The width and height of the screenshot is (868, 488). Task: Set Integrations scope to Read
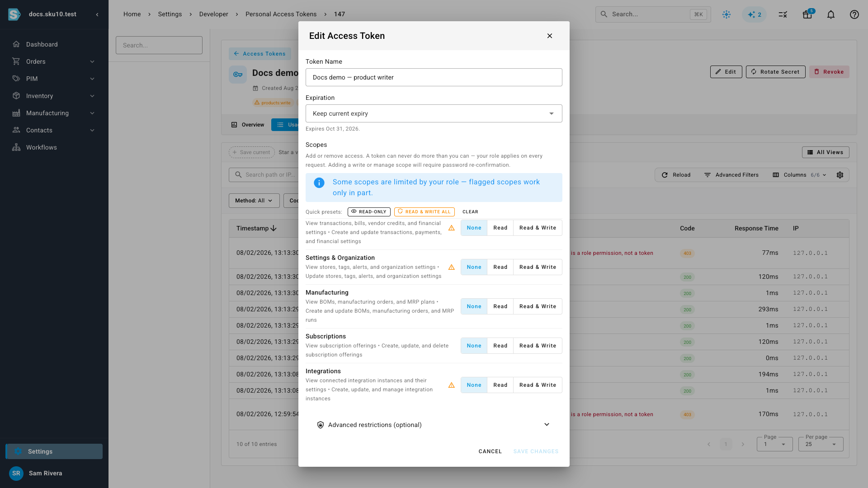500,385
